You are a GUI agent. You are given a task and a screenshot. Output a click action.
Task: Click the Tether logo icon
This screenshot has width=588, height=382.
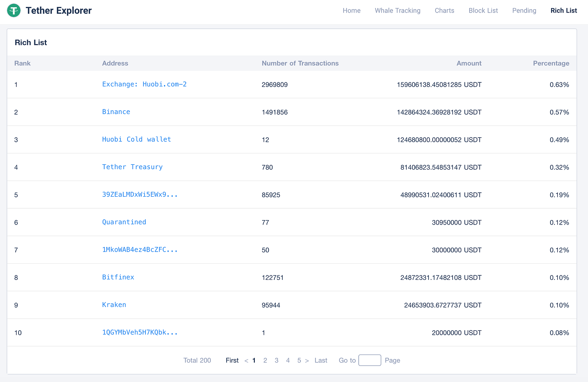click(14, 10)
